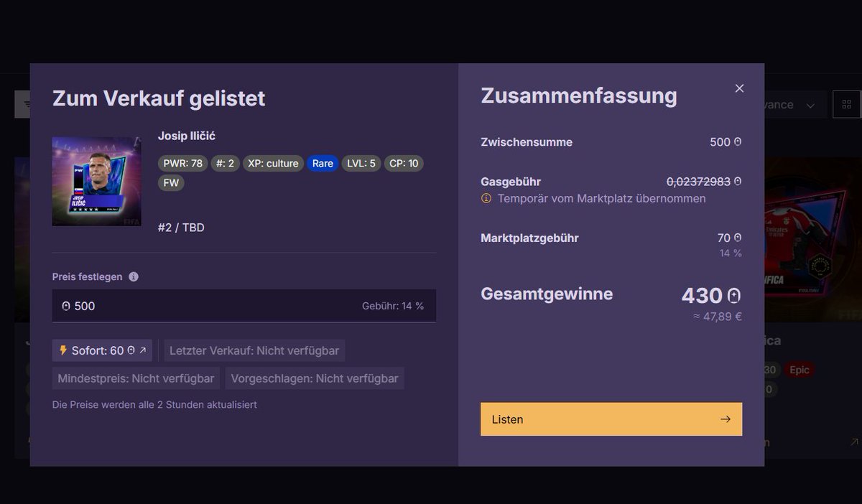Click Mindestpreis: Nicht verfügbar chip
The height and width of the screenshot is (504, 862).
point(136,378)
